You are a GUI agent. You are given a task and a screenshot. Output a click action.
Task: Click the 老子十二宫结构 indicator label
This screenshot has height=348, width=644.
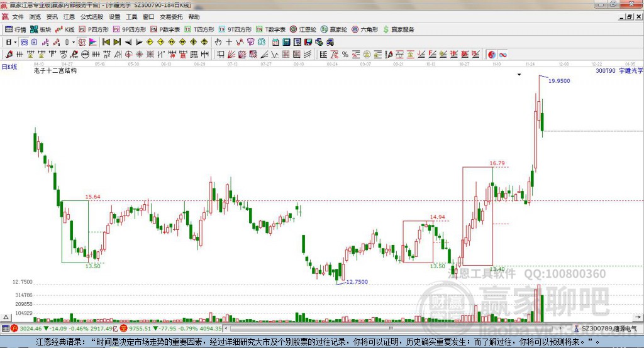[x=55, y=70]
